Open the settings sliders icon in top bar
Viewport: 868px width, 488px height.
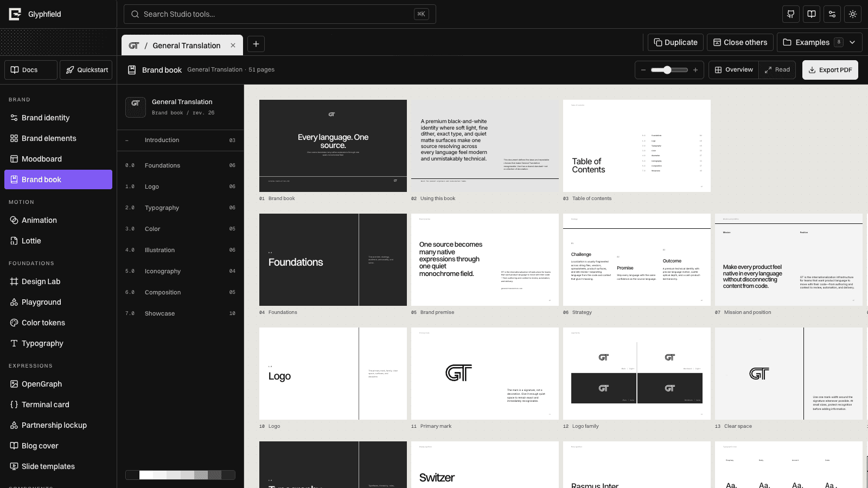(832, 14)
